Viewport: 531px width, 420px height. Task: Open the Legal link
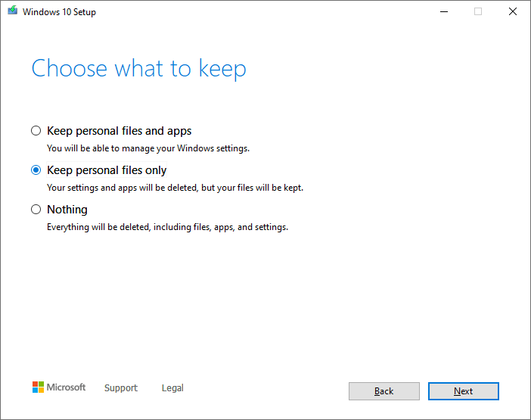click(172, 387)
